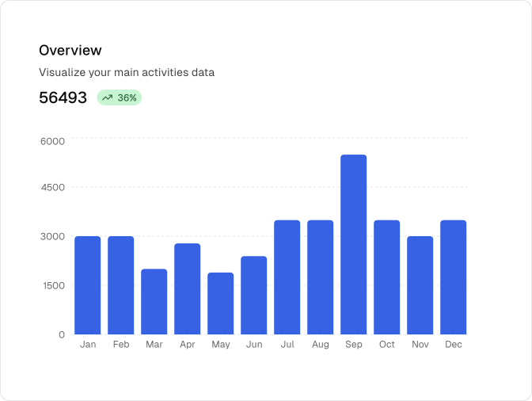Click the 6000 y-axis label
Viewport: 532px width, 401px height.
52,141
